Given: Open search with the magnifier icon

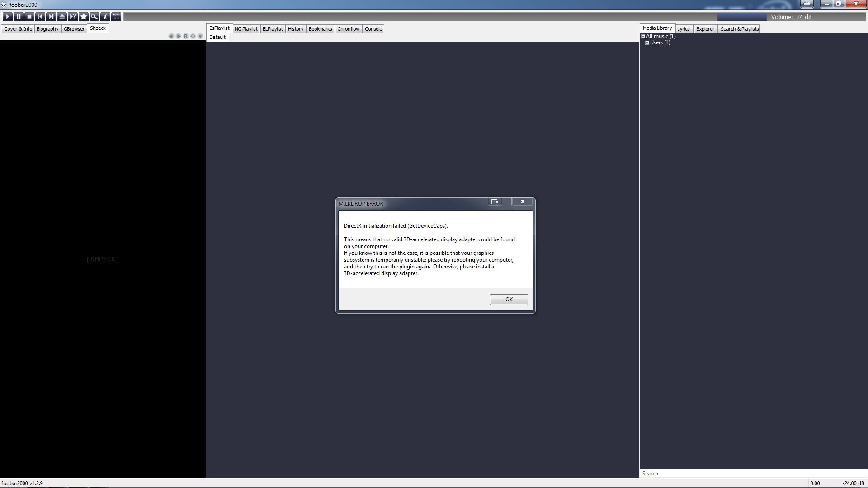Looking at the screenshot, I should [x=94, y=17].
